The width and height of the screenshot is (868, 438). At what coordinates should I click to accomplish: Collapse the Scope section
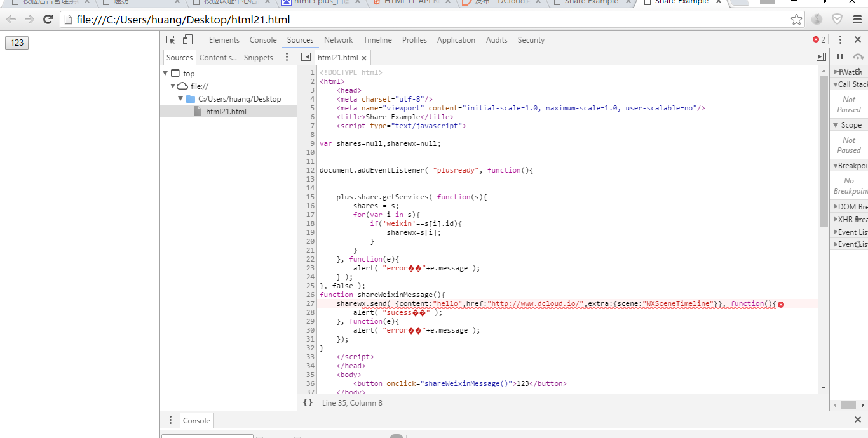pos(848,125)
